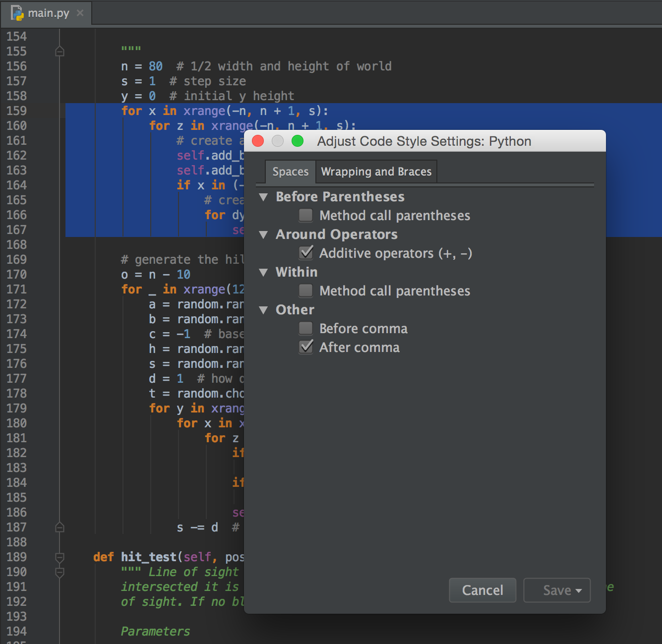Click line number 170 in the gutter
This screenshot has height=644, width=662.
[16, 274]
